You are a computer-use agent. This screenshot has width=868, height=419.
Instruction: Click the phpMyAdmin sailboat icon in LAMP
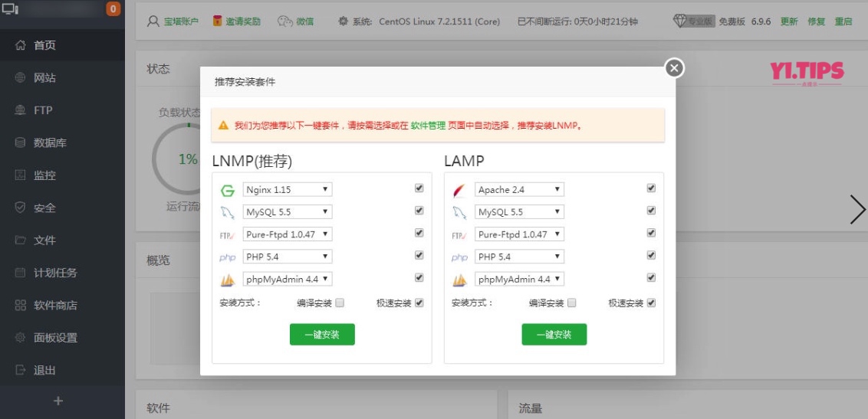pos(459,280)
